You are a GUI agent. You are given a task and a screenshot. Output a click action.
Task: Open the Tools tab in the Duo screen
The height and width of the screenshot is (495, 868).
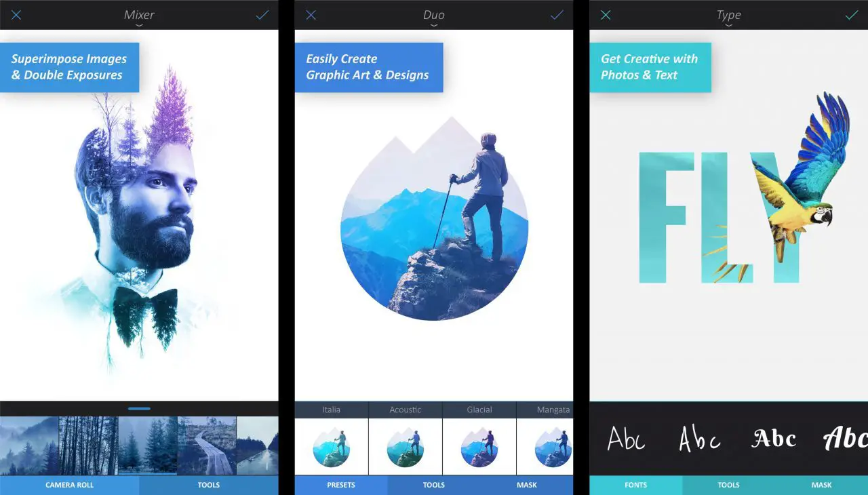[x=434, y=485]
